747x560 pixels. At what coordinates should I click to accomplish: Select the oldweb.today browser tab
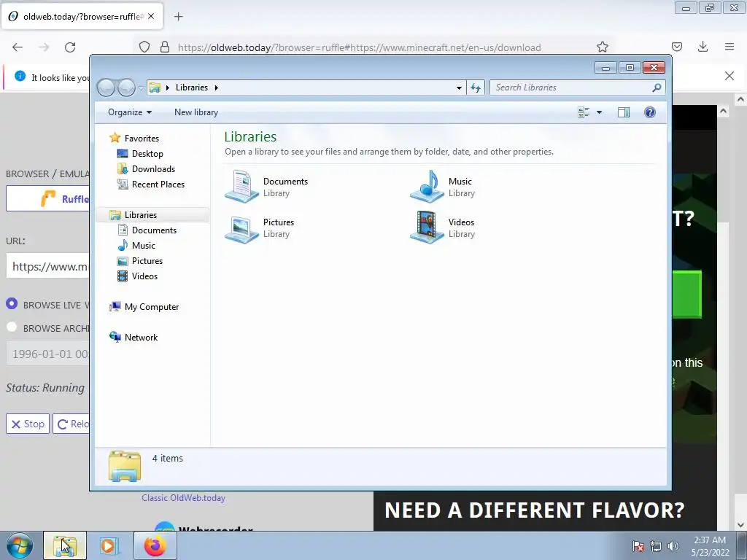tap(82, 16)
